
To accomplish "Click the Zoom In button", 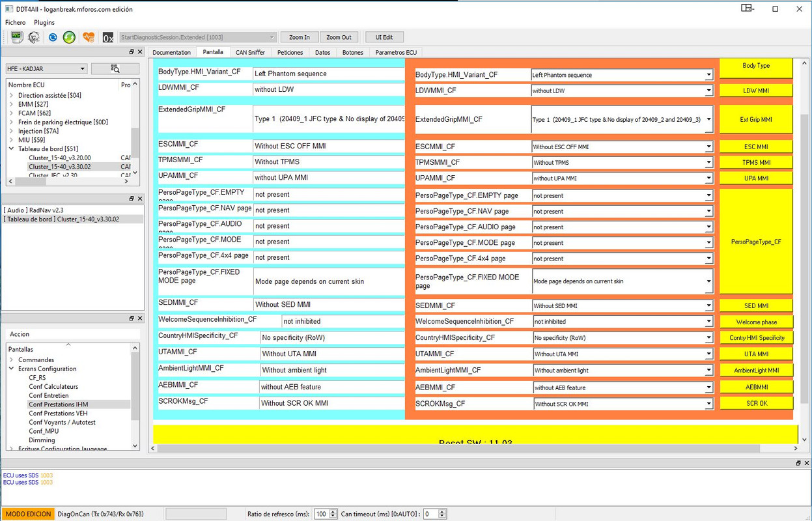I will click(300, 37).
